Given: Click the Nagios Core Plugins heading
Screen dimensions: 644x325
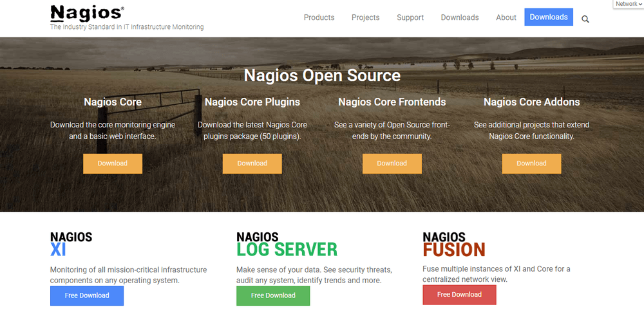Looking at the screenshot, I should click(x=252, y=102).
